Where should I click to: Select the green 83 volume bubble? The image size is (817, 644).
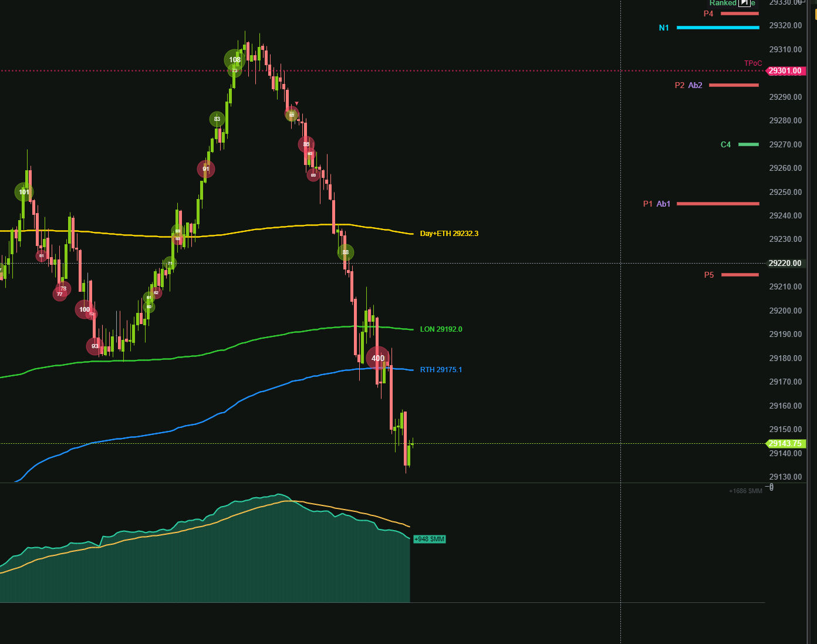217,119
